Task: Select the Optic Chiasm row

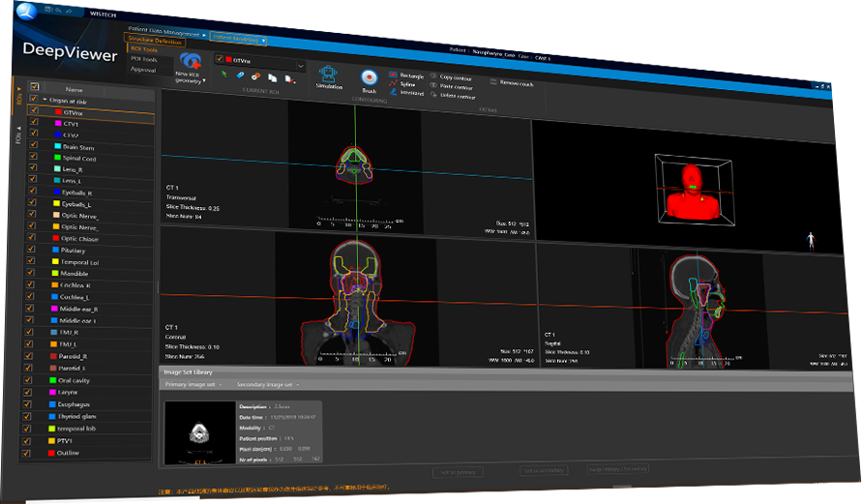Action: (91, 238)
